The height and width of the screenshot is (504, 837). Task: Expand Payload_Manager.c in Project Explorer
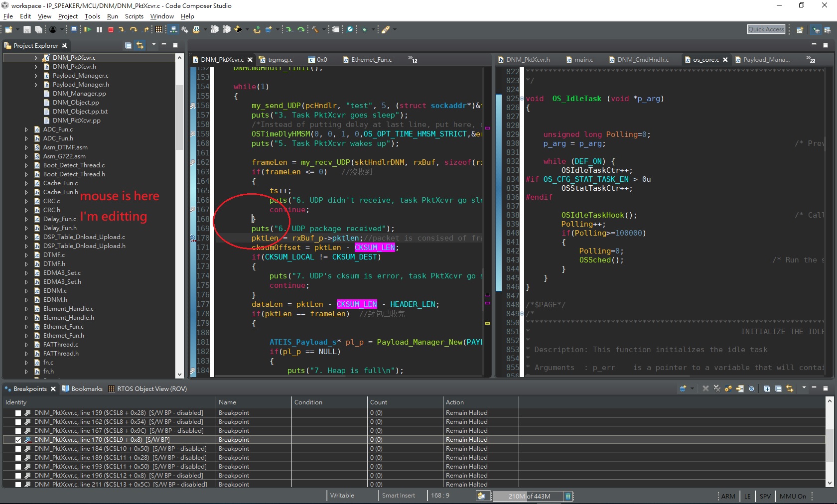36,76
